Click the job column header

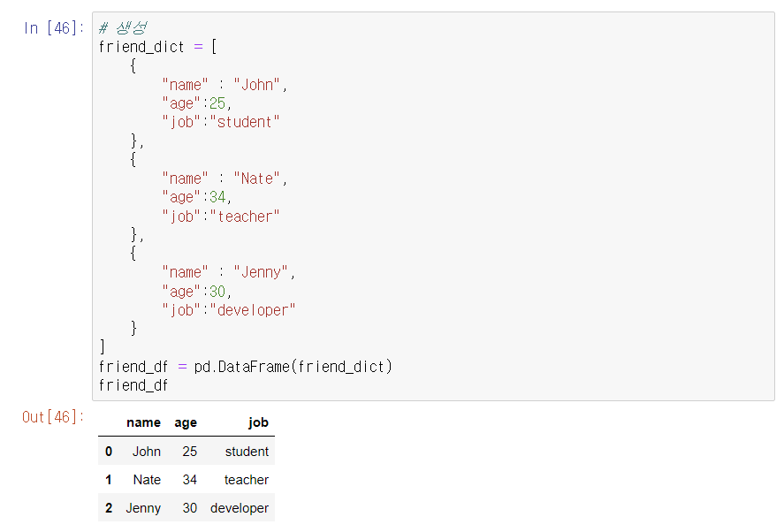[258, 422]
